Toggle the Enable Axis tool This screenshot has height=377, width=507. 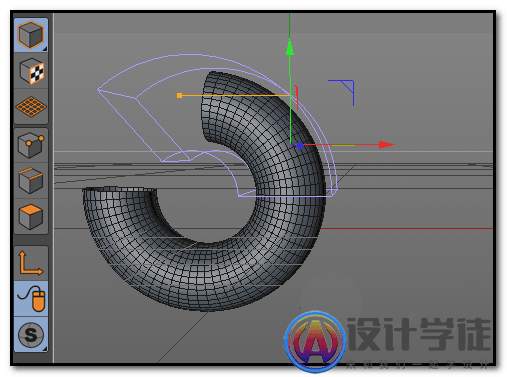[31, 263]
